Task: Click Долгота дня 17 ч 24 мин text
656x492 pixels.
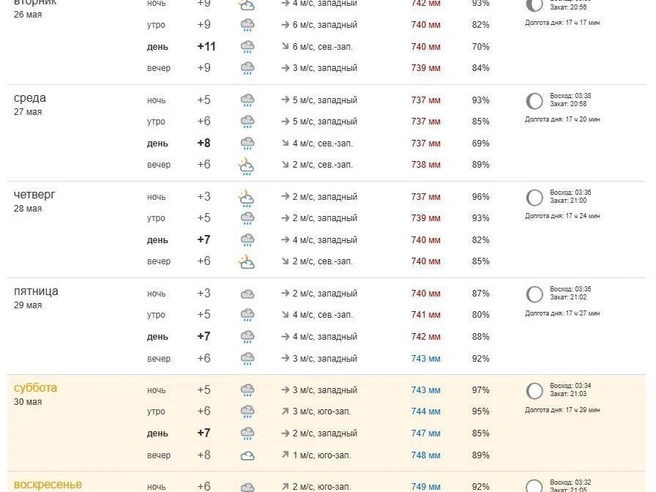Action: point(562,216)
